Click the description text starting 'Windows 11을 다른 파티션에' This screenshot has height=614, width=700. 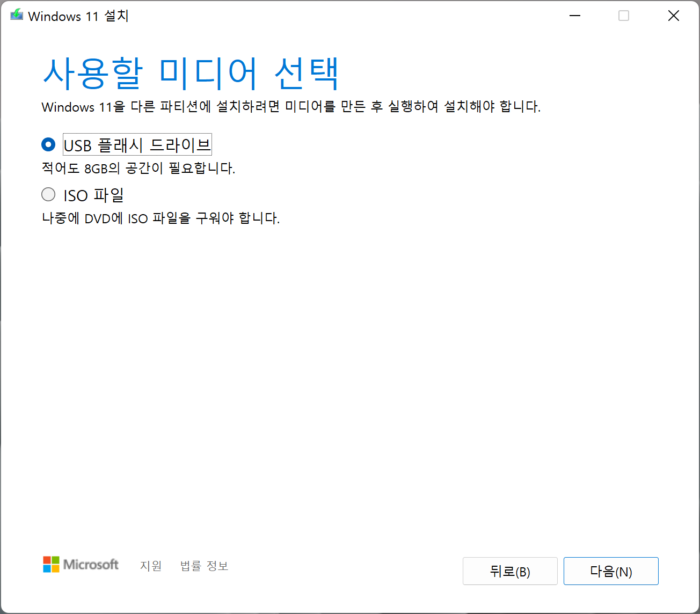tap(291, 106)
